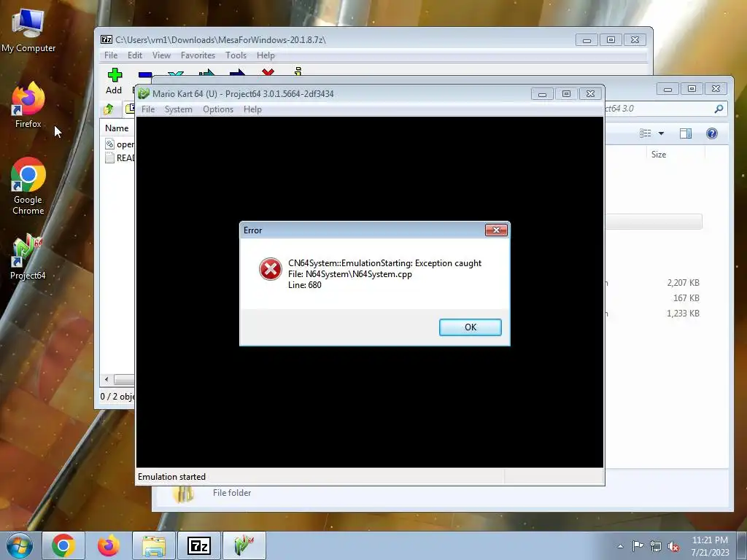Screen dimensions: 747x560
Task: Click Explorer Size column header
Action: click(659, 155)
